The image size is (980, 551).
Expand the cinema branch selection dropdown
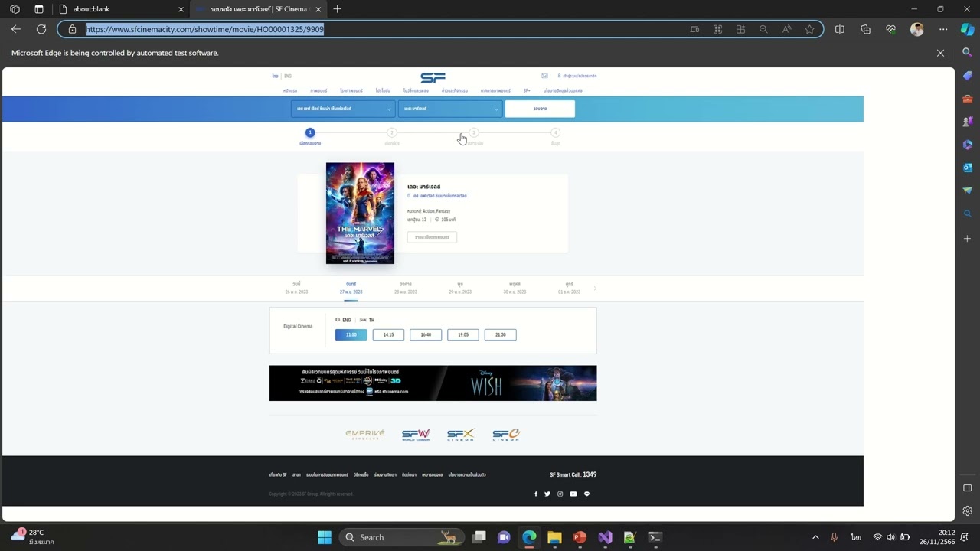343,109
